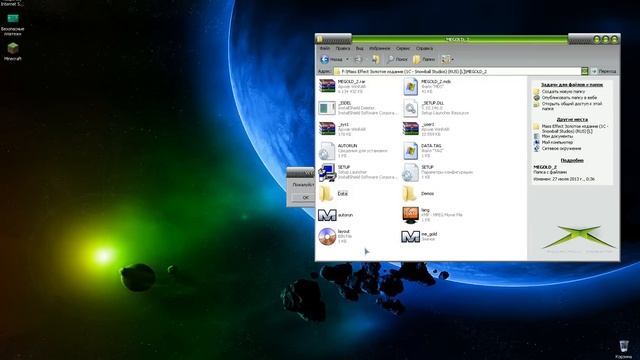The height and width of the screenshot is (360, 640).
Task: Click the publish folder to web link
Action: coord(569,98)
